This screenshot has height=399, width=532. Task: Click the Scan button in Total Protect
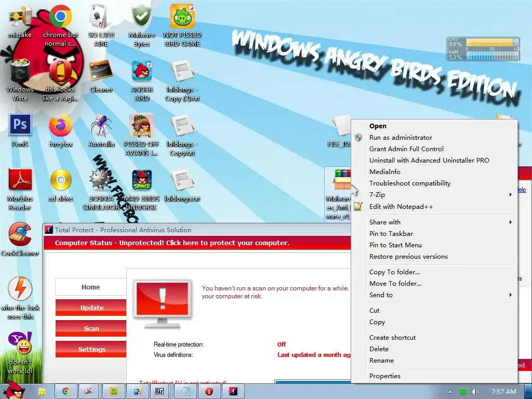(91, 328)
